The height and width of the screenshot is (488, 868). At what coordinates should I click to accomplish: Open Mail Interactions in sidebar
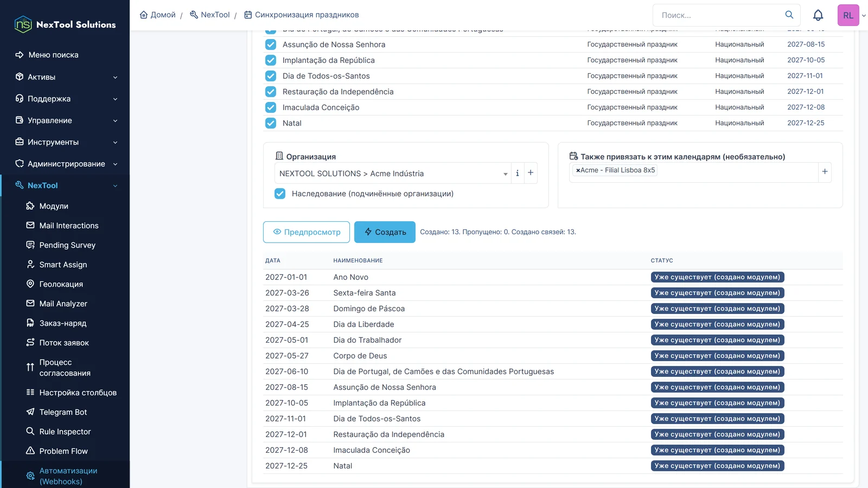(x=69, y=226)
